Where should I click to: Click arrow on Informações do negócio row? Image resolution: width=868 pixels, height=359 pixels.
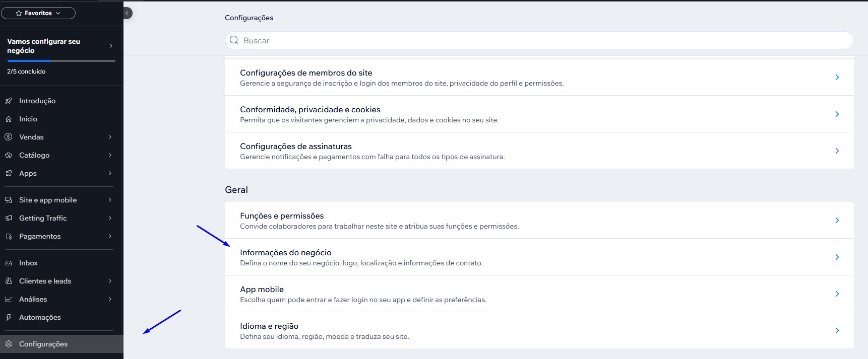837,257
